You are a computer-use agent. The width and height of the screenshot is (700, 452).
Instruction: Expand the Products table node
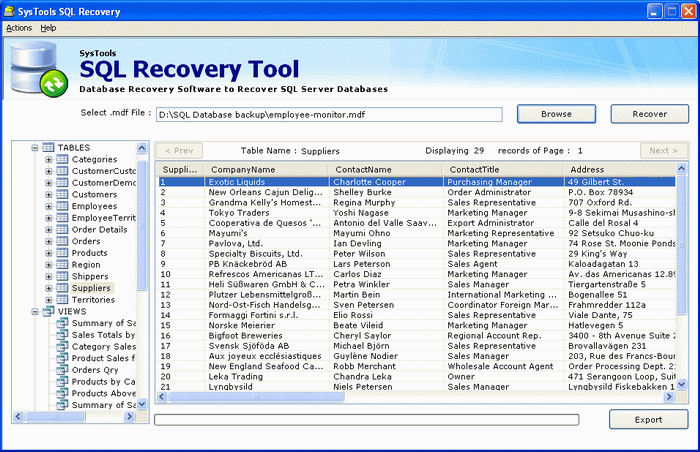(x=48, y=253)
